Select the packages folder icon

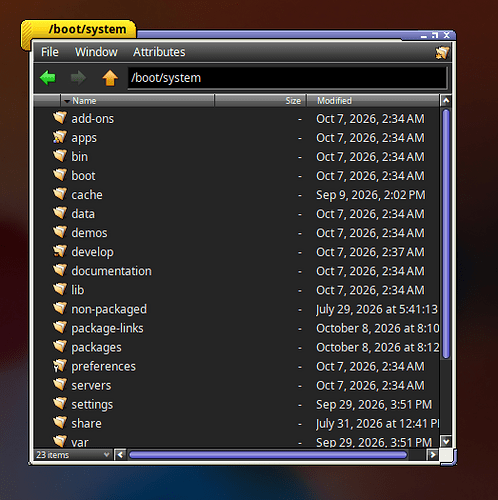[x=60, y=346]
